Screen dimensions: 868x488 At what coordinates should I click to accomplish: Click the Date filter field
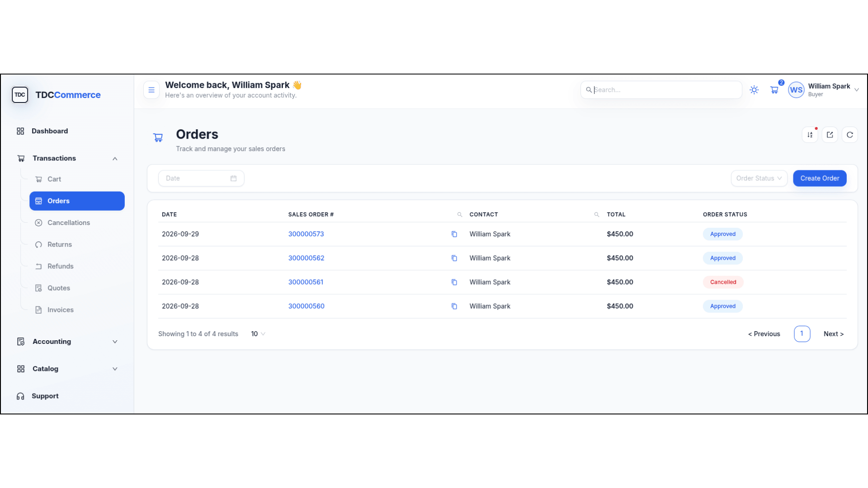coord(201,178)
